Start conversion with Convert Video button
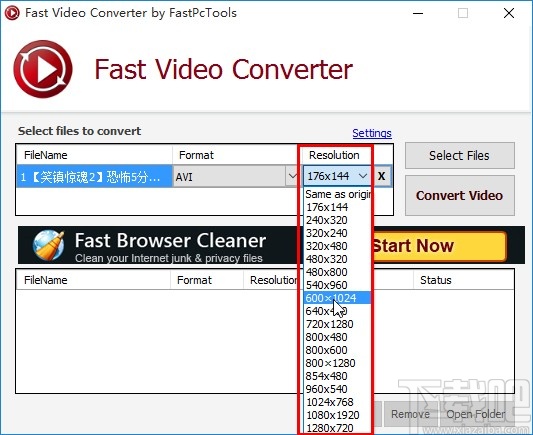This screenshot has width=533, height=435. (x=460, y=195)
